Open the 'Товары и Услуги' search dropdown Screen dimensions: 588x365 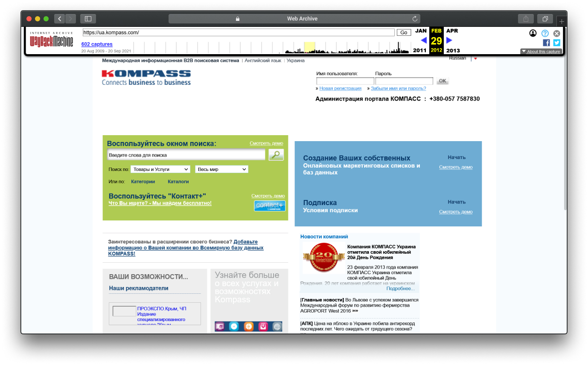point(161,169)
